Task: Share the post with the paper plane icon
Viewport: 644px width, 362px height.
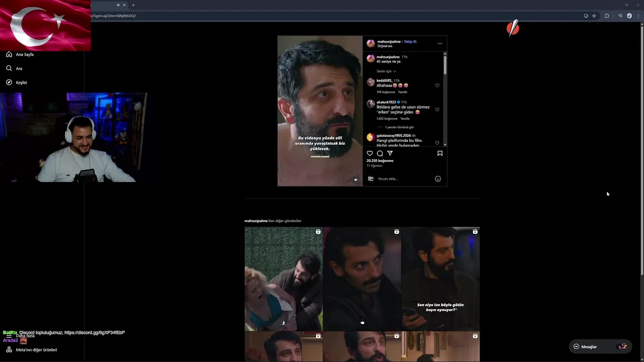Action: tap(389, 153)
